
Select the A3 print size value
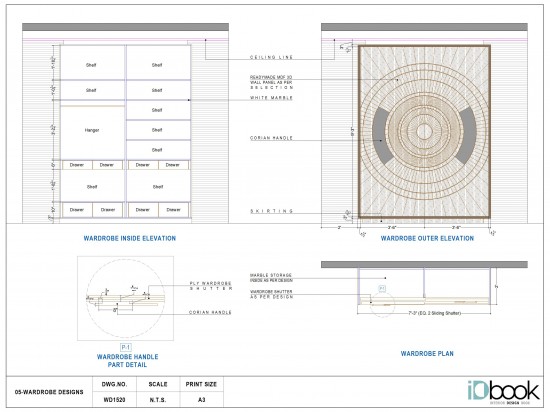pyautogui.click(x=201, y=400)
